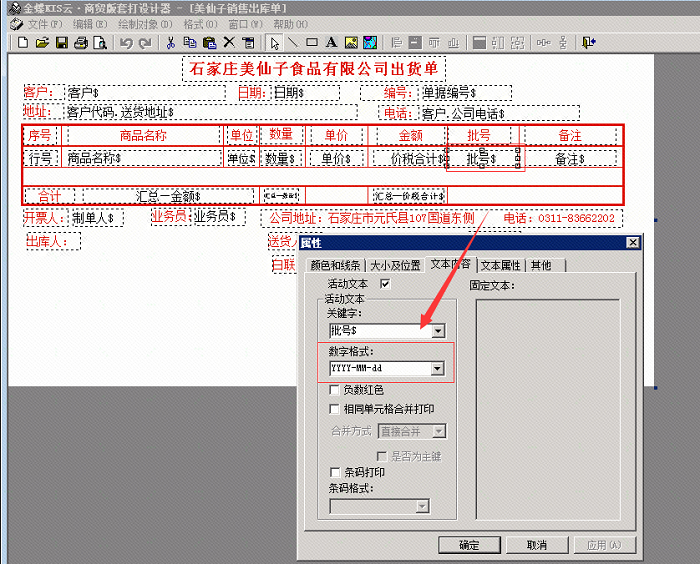Image resolution: width=700 pixels, height=564 pixels.
Task: Select the Rectangle drawing tool
Action: 312,43
